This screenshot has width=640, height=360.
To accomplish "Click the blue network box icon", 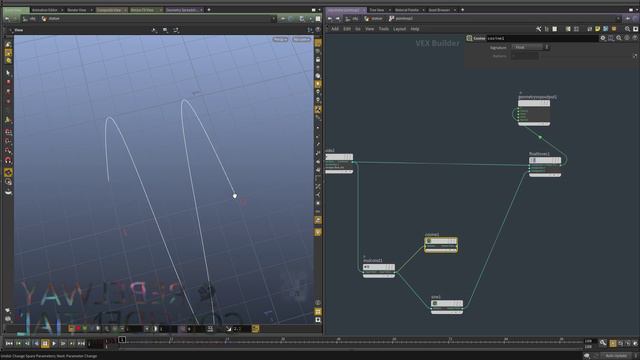I will [x=606, y=29].
